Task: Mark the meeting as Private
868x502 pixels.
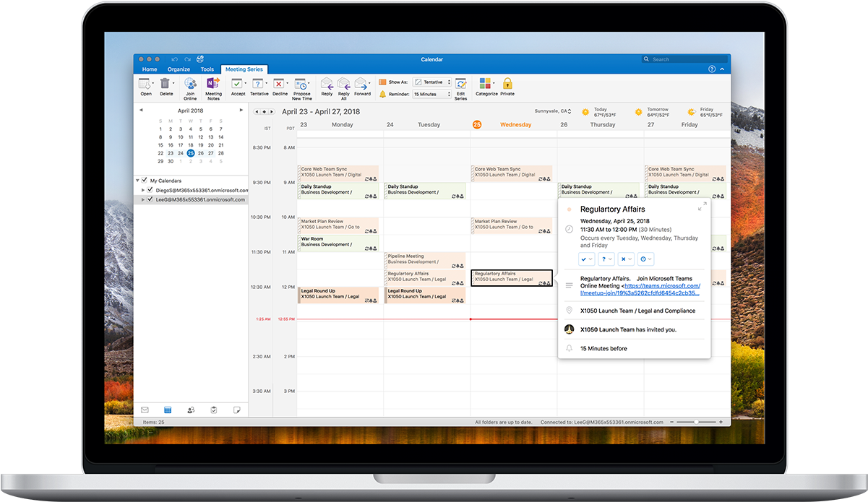Action: (x=507, y=85)
